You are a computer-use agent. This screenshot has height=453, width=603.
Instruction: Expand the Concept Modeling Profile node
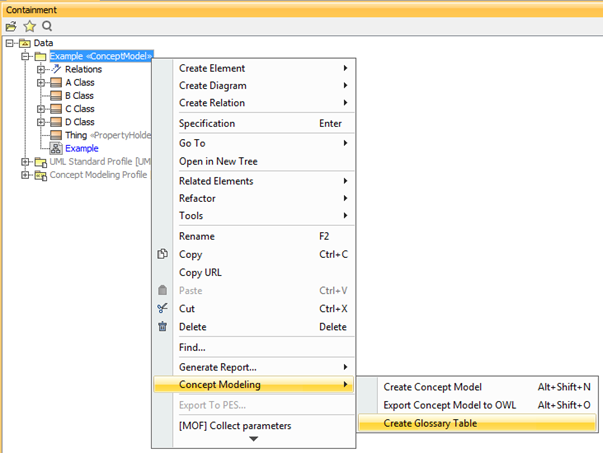[x=25, y=174]
